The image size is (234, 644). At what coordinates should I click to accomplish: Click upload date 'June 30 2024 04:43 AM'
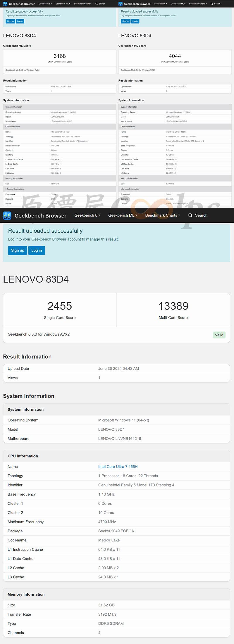click(x=118, y=369)
